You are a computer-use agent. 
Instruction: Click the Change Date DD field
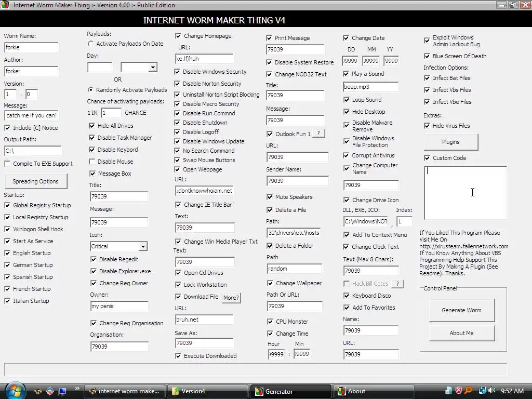(350, 61)
